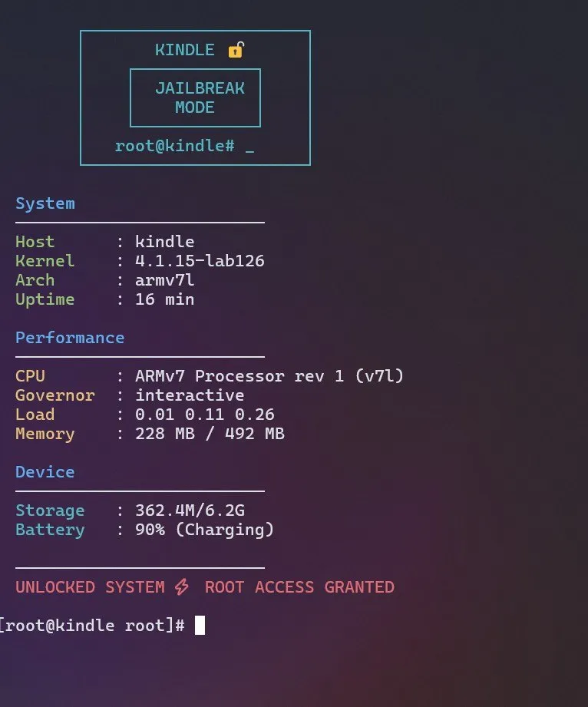Click the blinking terminal cursor block
Image resolution: width=588 pixels, height=707 pixels.
point(200,625)
